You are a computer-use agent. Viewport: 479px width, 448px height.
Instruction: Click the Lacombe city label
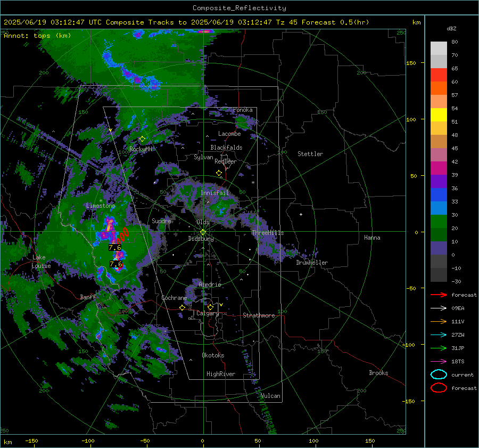click(x=229, y=134)
